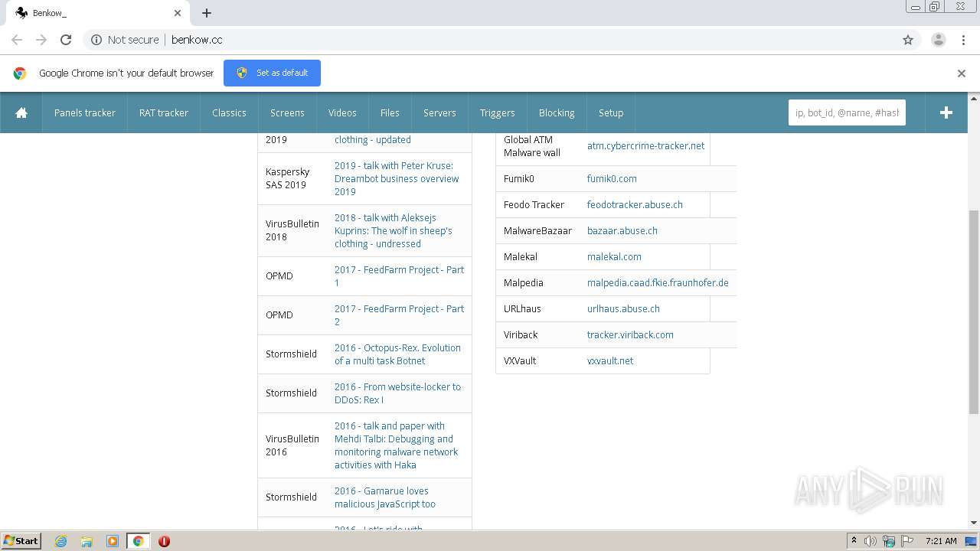Click the red antivirus taskbar icon
Image resolution: width=980 pixels, height=551 pixels.
coord(164,541)
